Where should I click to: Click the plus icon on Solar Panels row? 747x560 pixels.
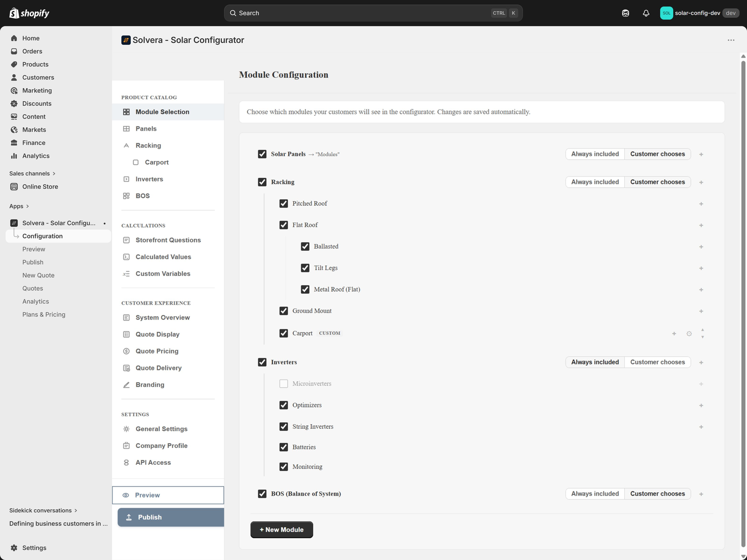(701, 154)
